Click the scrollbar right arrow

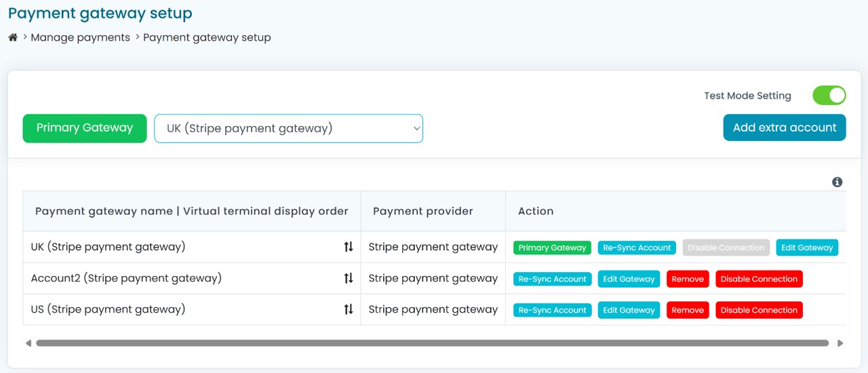click(840, 343)
